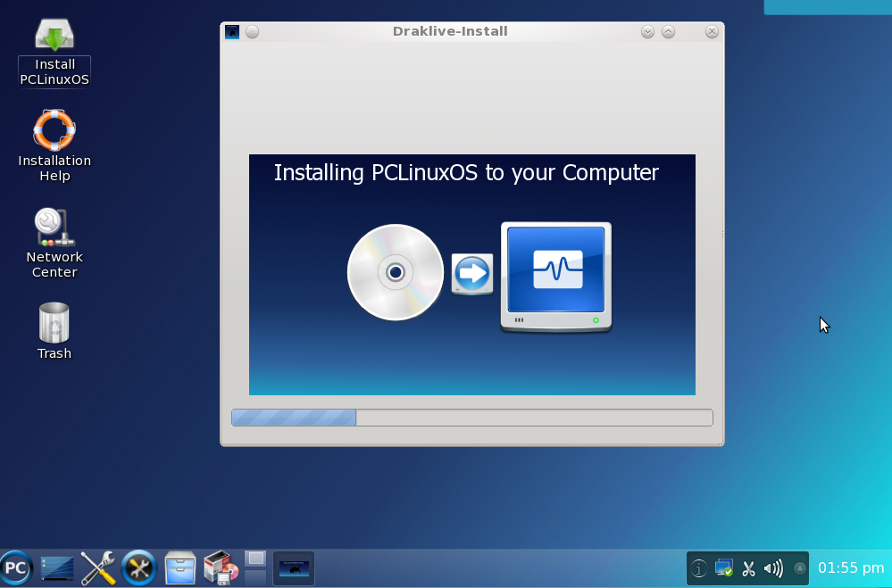
Task: Close the Draklive-Install window
Action: [x=712, y=32]
